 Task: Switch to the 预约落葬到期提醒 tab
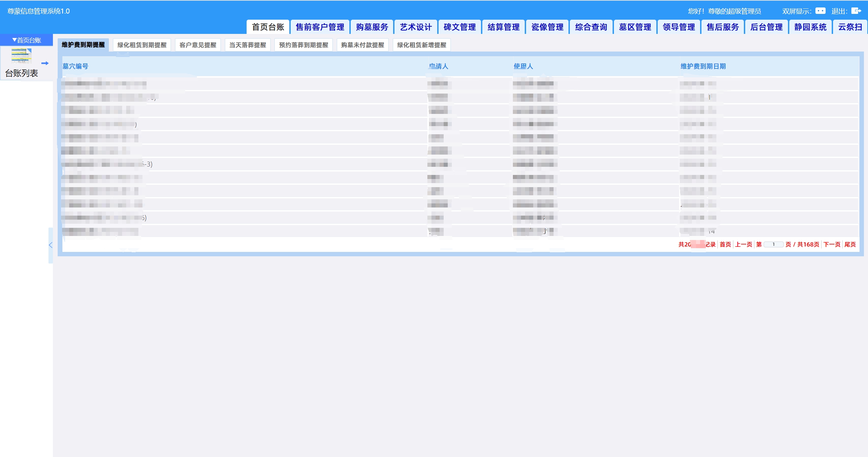(304, 45)
